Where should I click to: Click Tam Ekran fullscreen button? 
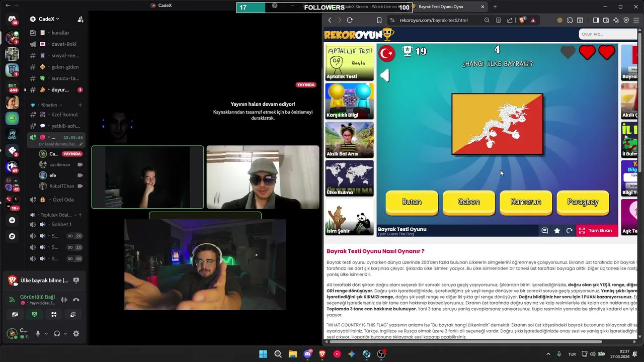(597, 230)
